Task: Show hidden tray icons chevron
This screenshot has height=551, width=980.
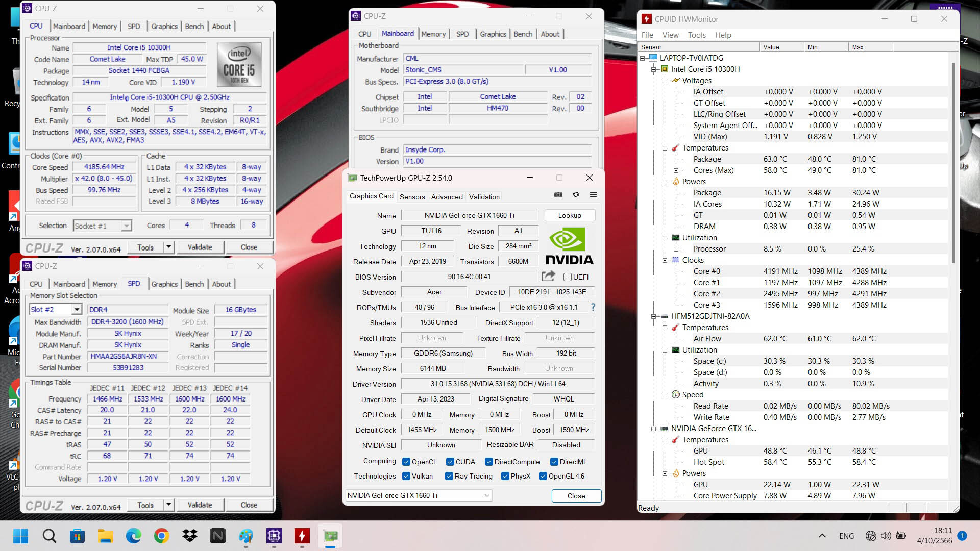Action: [x=822, y=536]
